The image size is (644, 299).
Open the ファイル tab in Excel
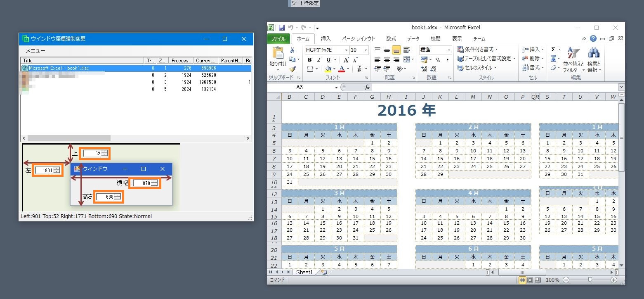[x=278, y=39]
